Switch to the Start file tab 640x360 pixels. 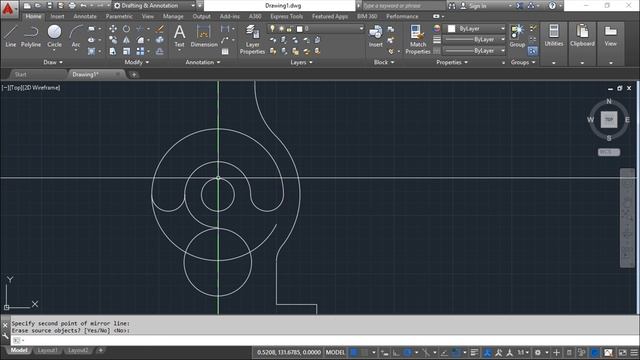pos(20,74)
